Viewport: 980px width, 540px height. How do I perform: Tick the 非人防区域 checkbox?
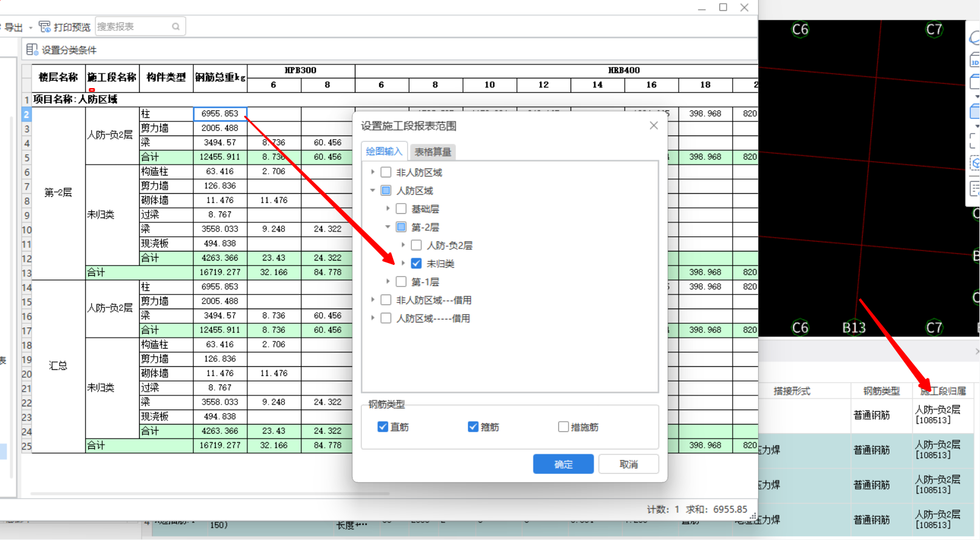click(386, 173)
